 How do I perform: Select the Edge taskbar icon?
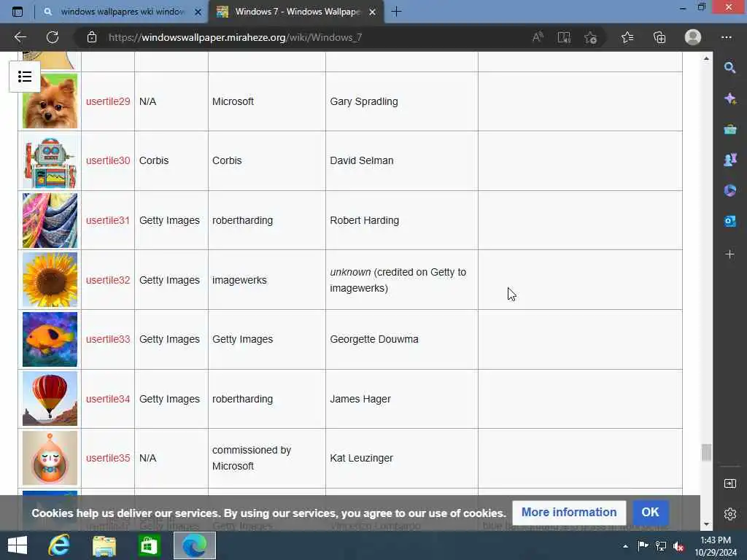click(194, 545)
